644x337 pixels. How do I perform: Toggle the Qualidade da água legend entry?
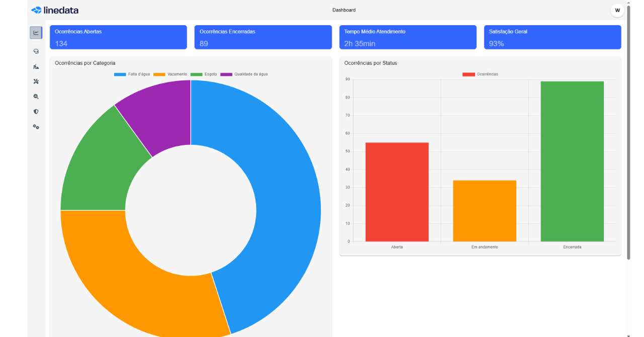point(244,74)
